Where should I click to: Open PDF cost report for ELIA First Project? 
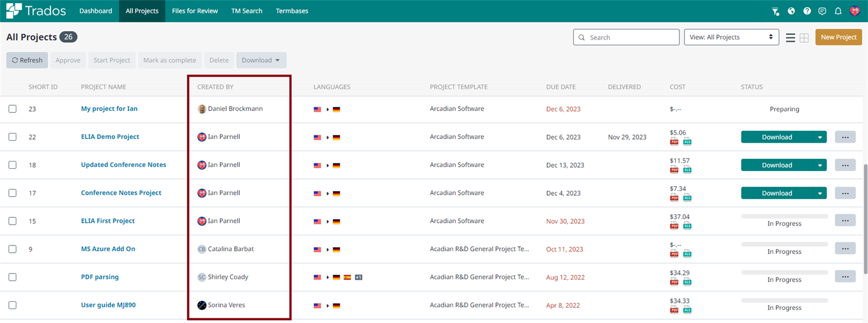[x=674, y=225]
